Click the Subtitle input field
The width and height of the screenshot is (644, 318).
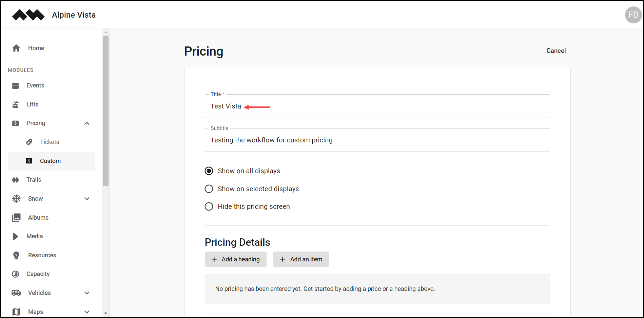click(377, 140)
